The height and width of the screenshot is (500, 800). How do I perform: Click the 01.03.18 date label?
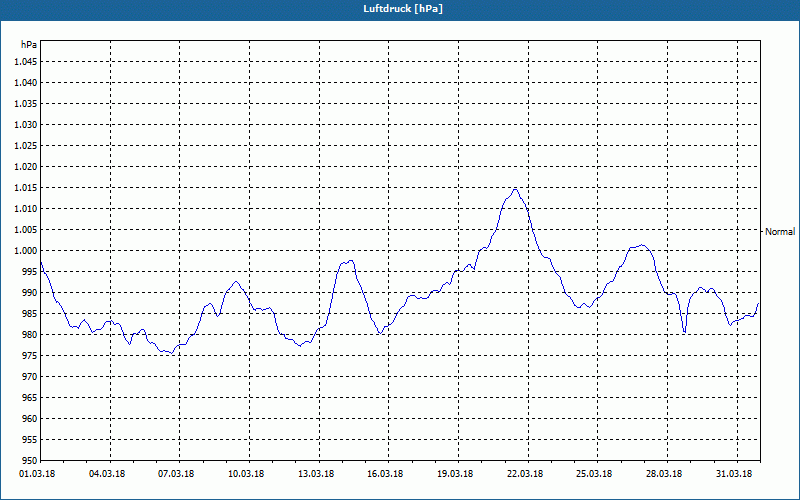(x=37, y=473)
